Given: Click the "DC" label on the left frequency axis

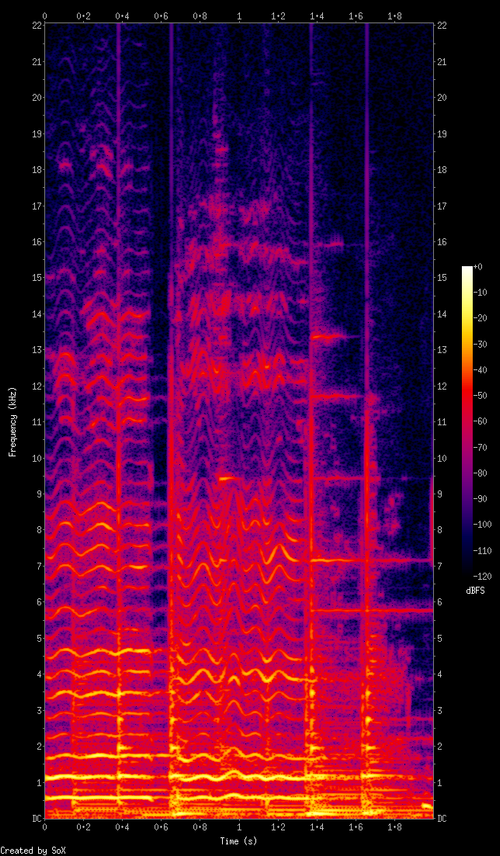Looking at the screenshot, I should [x=35, y=818].
